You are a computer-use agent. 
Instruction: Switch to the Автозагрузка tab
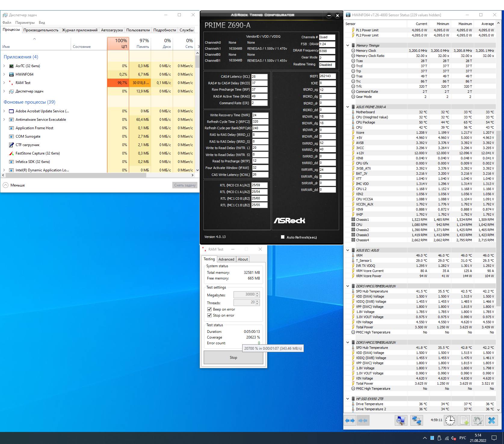112,30
